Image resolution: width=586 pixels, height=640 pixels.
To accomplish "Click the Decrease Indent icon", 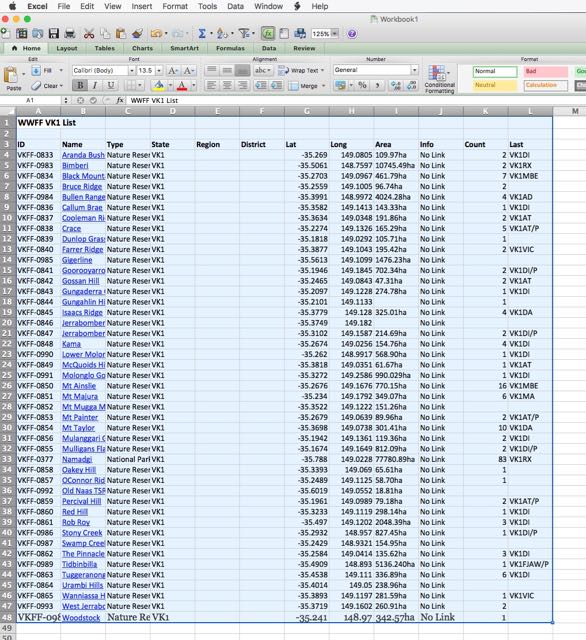I will [260, 85].
